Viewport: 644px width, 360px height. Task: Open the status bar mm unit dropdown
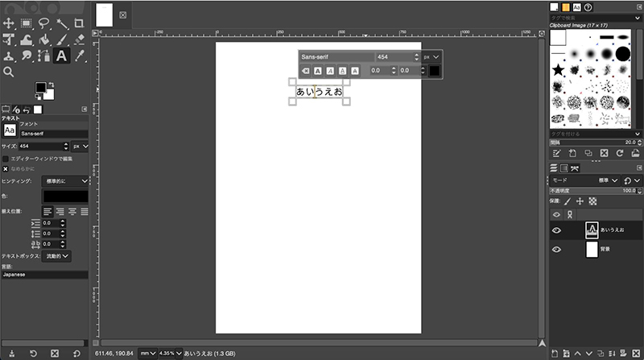tap(147, 354)
